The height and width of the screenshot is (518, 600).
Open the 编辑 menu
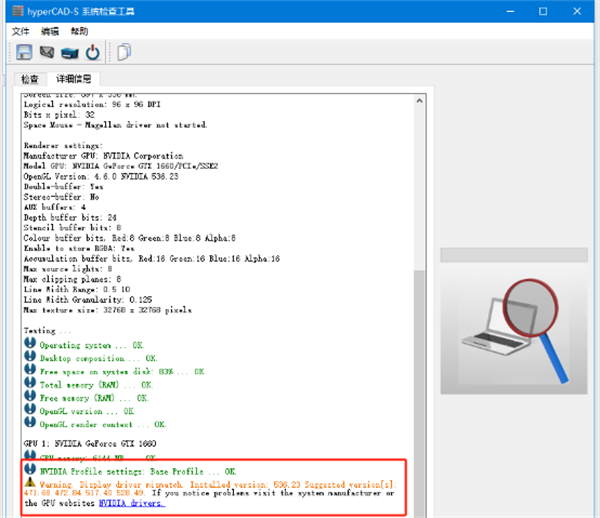[x=50, y=31]
